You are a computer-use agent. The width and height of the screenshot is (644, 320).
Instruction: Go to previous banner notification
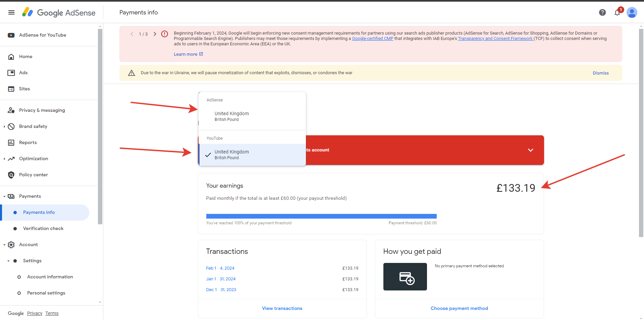pyautogui.click(x=132, y=34)
